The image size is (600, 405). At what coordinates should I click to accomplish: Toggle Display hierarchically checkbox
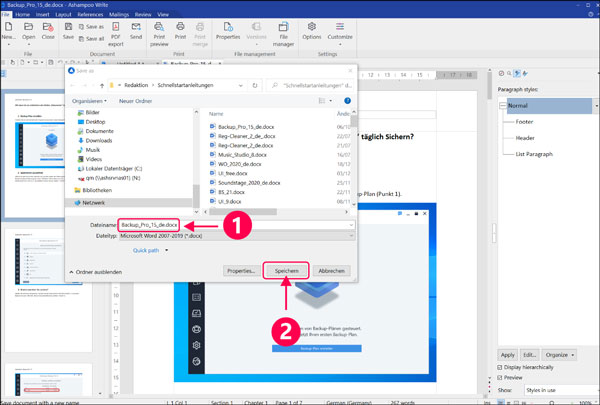(501, 366)
